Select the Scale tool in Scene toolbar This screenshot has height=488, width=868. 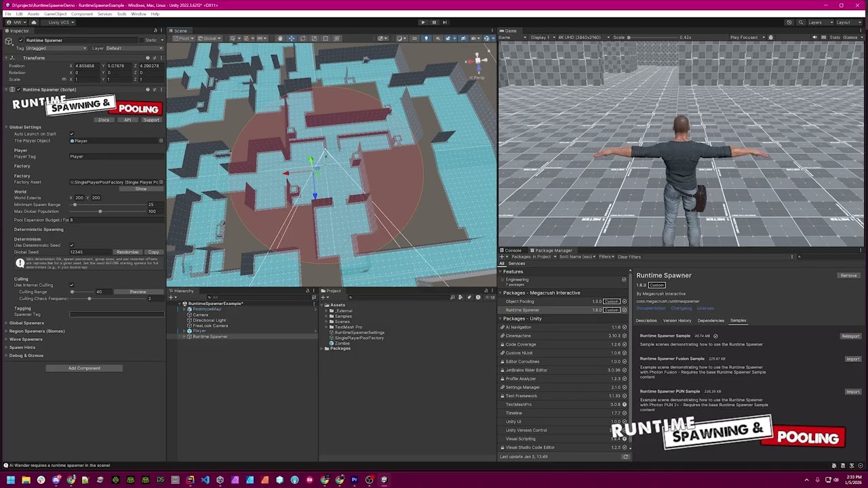(x=314, y=38)
